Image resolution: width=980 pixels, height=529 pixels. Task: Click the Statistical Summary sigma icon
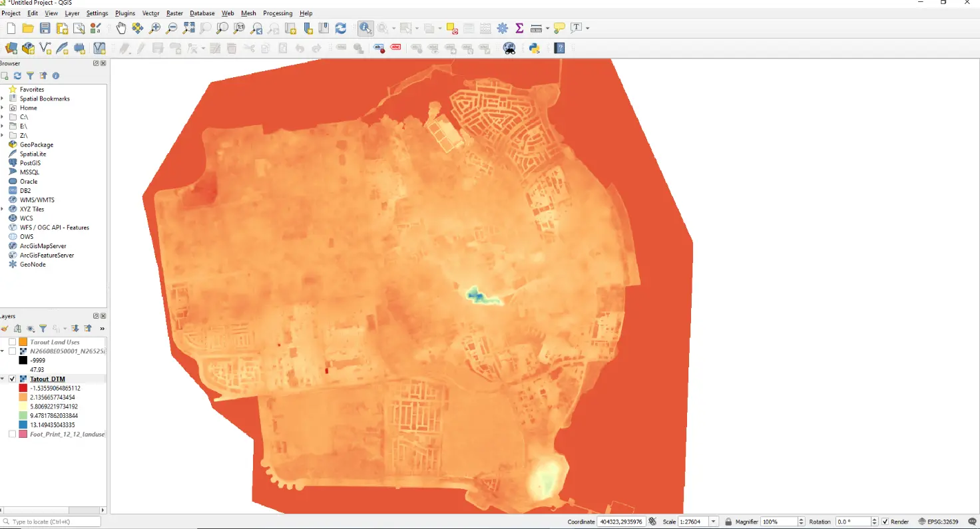[519, 28]
